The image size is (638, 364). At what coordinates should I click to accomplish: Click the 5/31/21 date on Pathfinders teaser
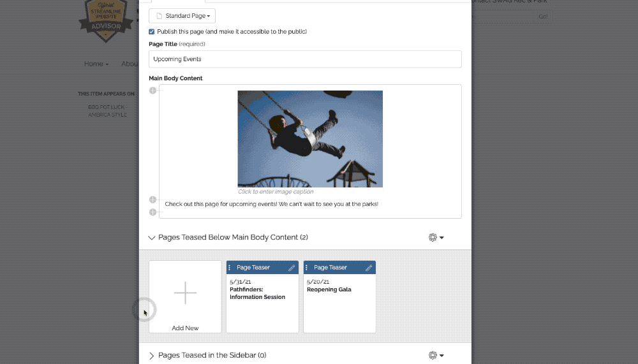click(240, 281)
